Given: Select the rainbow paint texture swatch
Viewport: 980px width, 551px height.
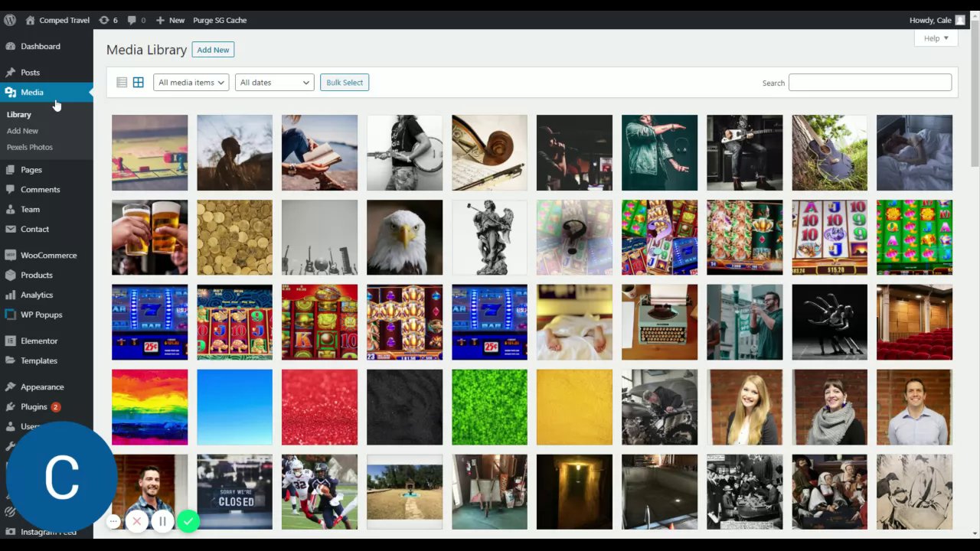Looking at the screenshot, I should click(150, 407).
